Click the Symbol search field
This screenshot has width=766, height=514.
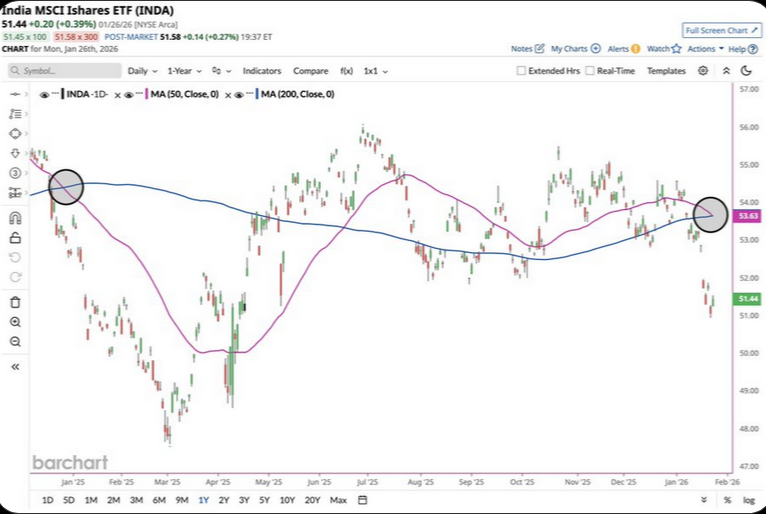(x=65, y=71)
